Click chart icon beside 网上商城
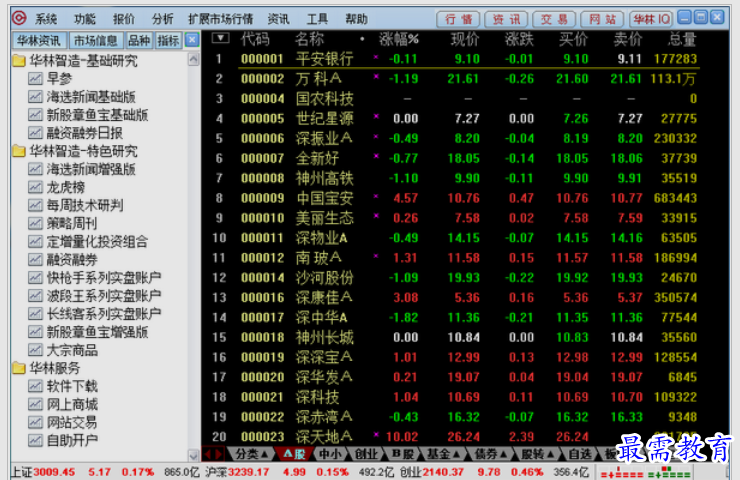Viewport: 740px width, 480px height. coord(35,404)
